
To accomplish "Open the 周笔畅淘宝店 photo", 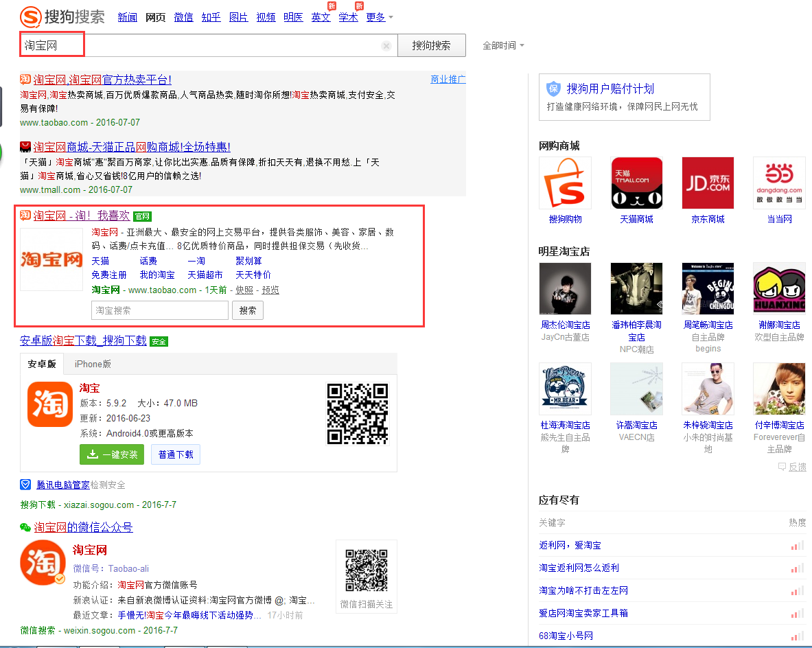I will pos(708,288).
